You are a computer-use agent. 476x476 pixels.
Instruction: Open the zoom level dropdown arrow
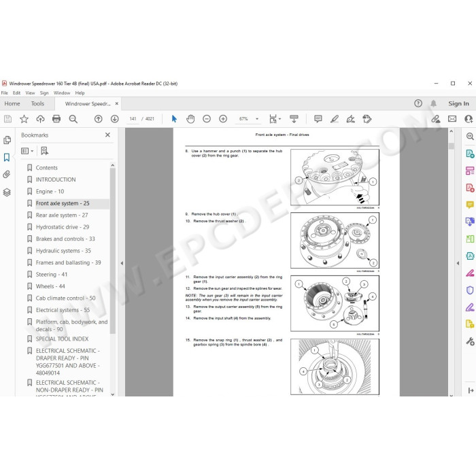[257, 119]
